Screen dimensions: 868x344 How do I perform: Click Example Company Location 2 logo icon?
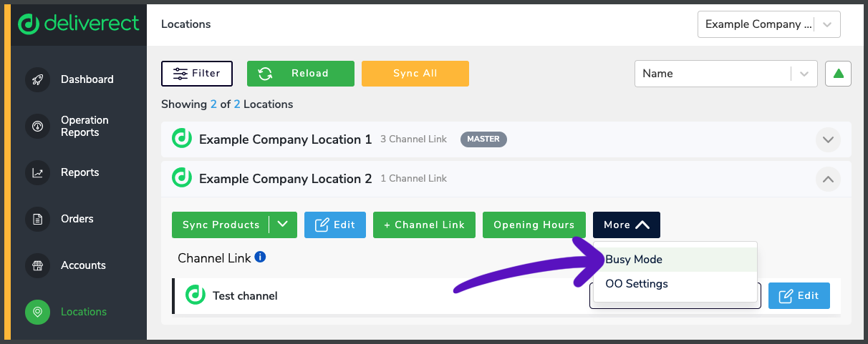tap(182, 178)
